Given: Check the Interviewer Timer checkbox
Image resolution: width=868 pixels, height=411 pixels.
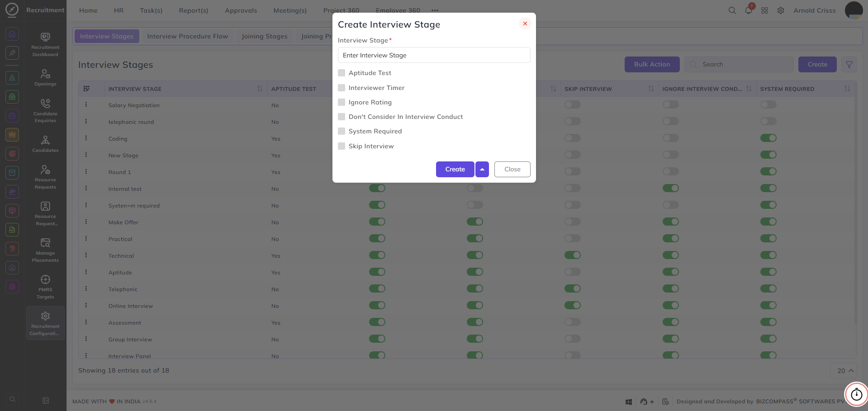Looking at the screenshot, I should pos(342,88).
